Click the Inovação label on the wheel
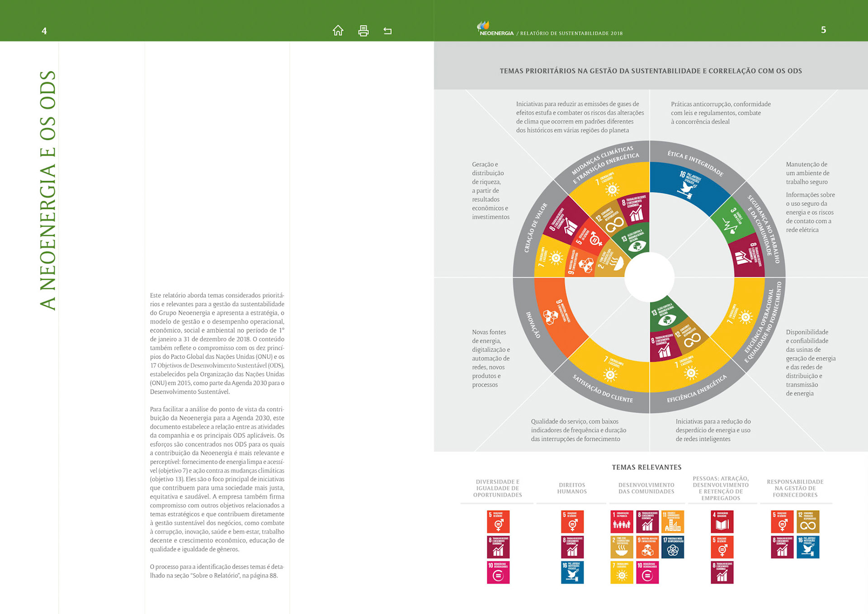868x614 pixels. (x=533, y=324)
